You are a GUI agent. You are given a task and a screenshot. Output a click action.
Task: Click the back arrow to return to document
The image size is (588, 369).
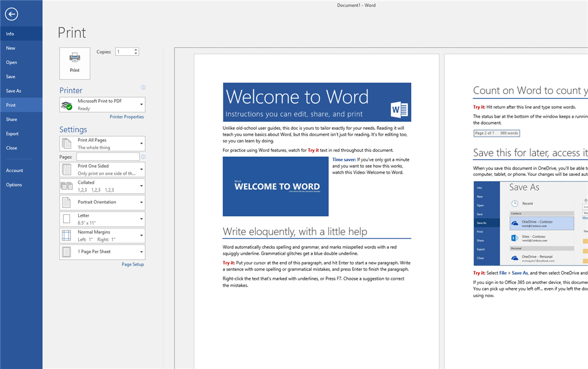(x=11, y=14)
